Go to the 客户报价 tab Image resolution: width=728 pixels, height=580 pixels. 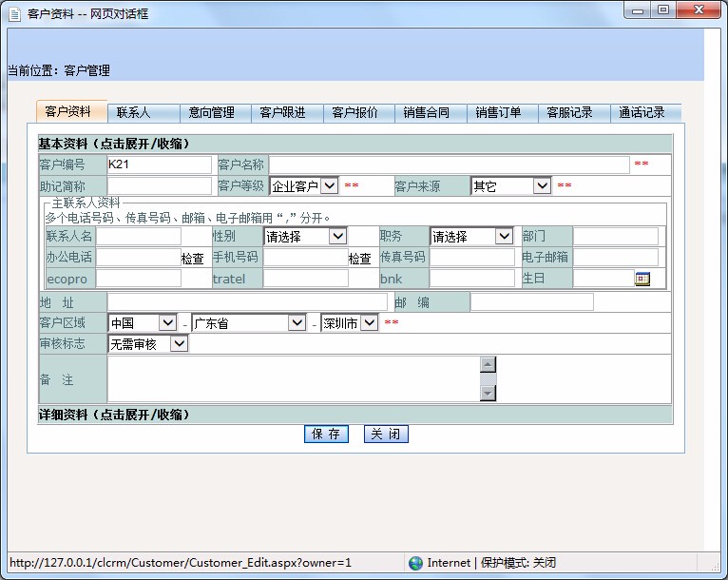(359, 113)
